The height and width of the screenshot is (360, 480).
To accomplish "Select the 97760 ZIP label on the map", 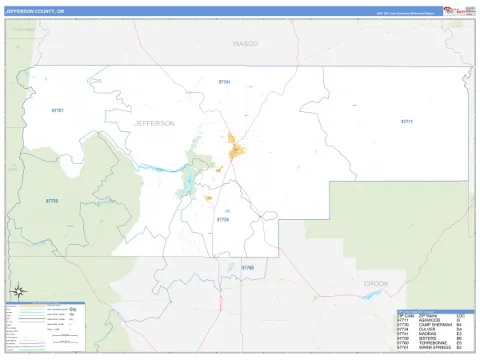I will point(248,268).
